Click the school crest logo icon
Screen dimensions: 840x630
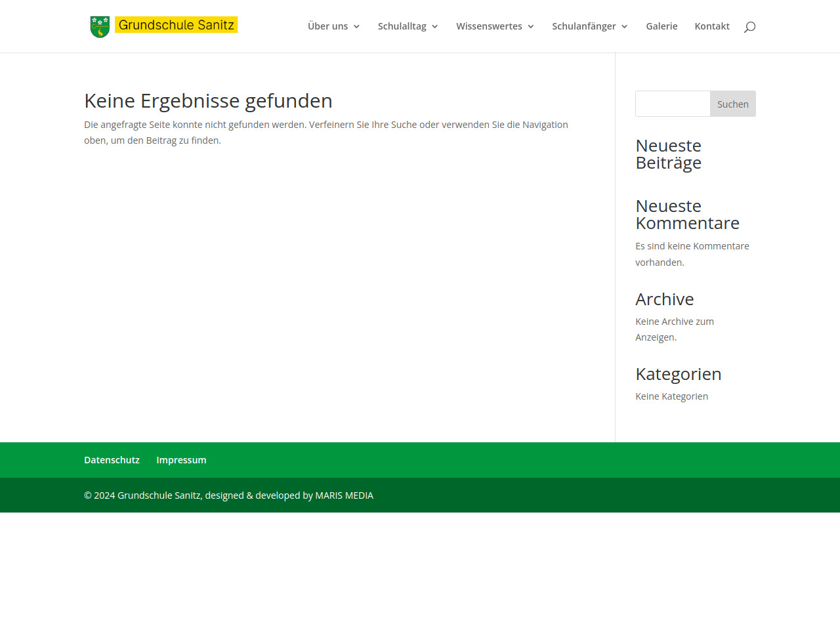[x=100, y=27]
